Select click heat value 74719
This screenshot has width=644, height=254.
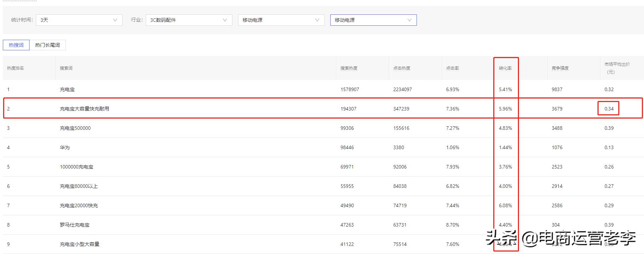tap(400, 205)
